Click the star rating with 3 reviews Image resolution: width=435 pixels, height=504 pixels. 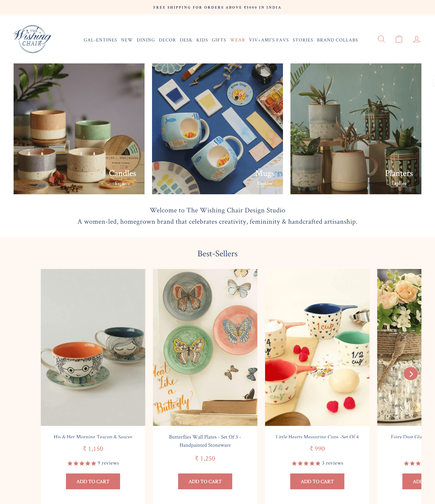point(317,463)
